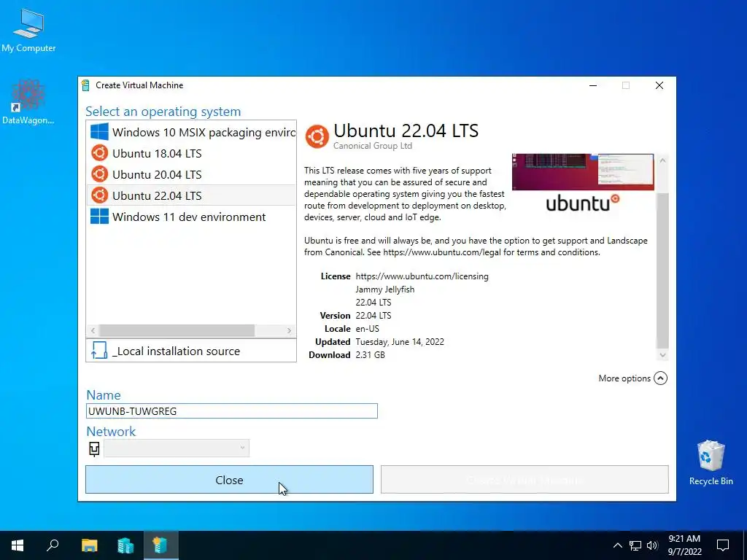Click Ubuntu icon next to Ubuntu 18.04 LTS

pyautogui.click(x=99, y=153)
